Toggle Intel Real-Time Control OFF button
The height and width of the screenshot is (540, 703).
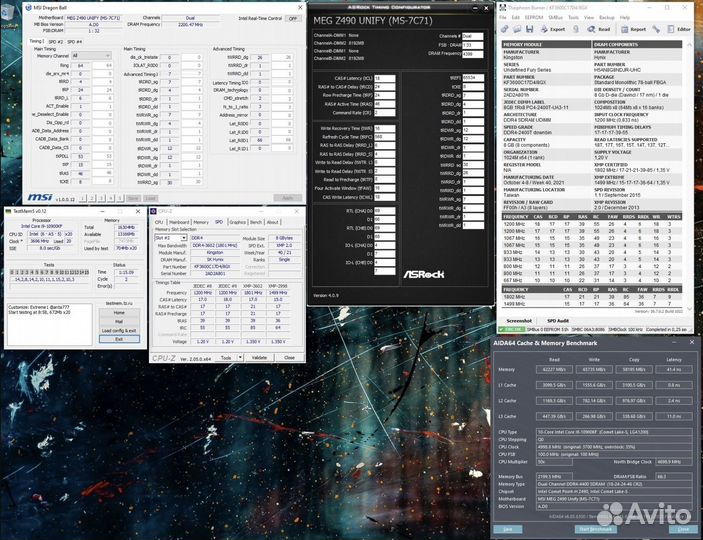click(293, 18)
